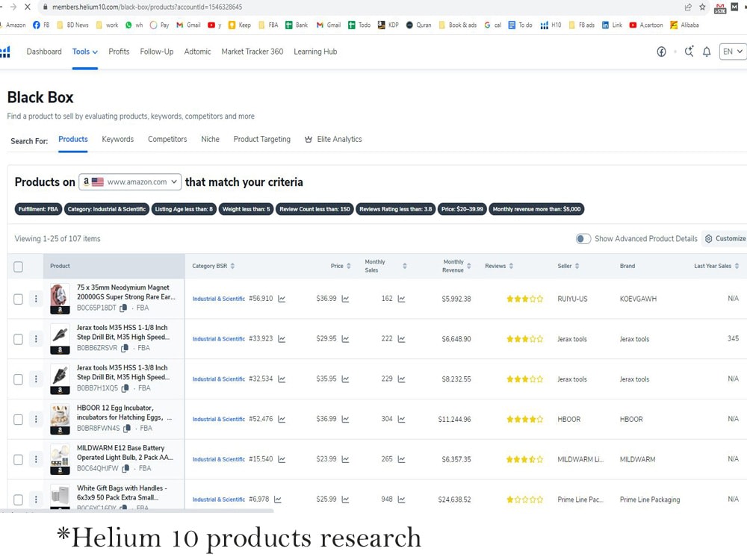Expand the Tools dropdown menu
Viewport: 747px width, 560px height.
point(85,52)
